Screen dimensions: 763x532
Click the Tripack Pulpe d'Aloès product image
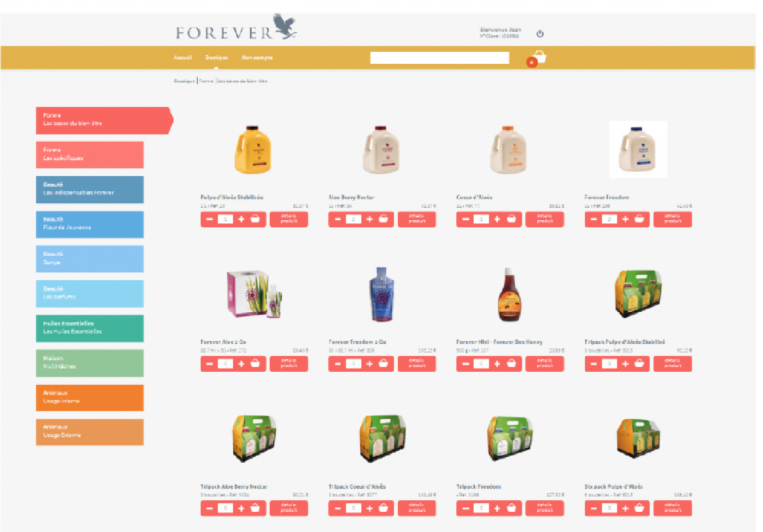pyautogui.click(x=638, y=293)
